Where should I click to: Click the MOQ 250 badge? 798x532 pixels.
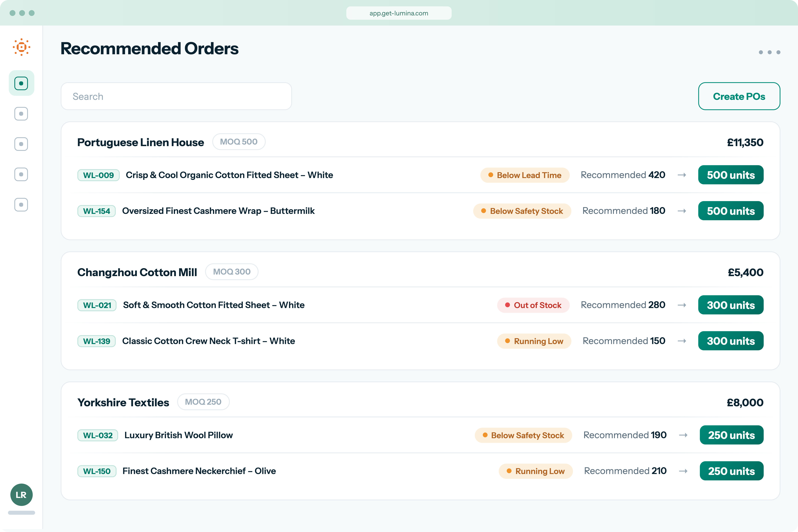[203, 402]
